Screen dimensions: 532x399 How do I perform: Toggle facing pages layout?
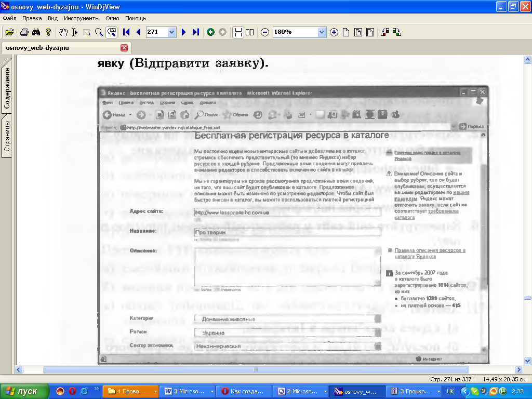coord(250,32)
